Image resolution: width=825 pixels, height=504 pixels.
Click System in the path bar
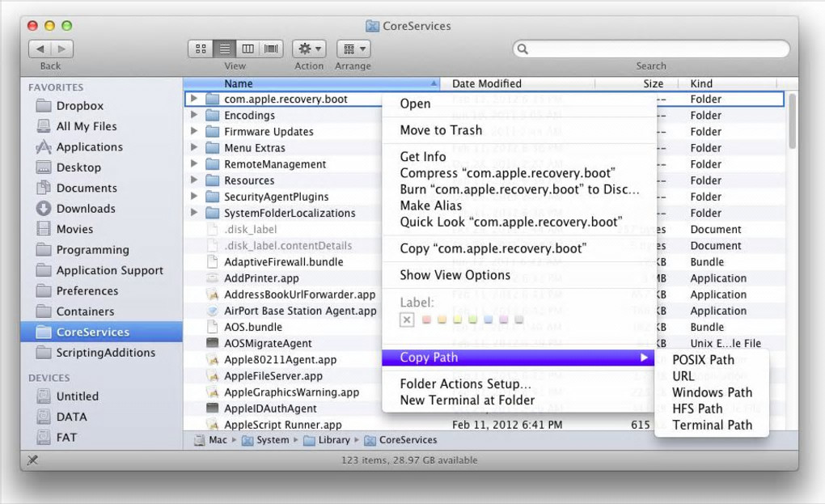click(266, 440)
